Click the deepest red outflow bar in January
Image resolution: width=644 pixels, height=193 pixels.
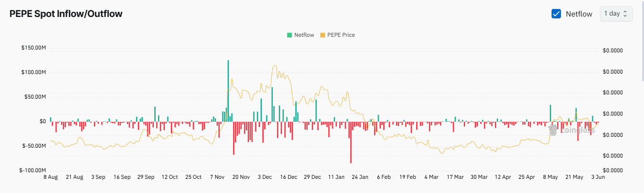351,142
